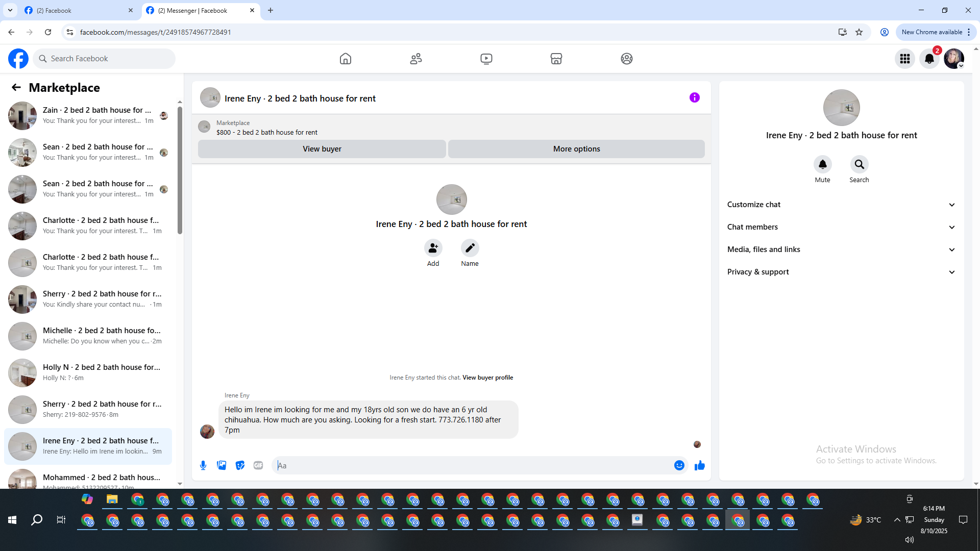Search in conversation using magnifier icon

859,164
